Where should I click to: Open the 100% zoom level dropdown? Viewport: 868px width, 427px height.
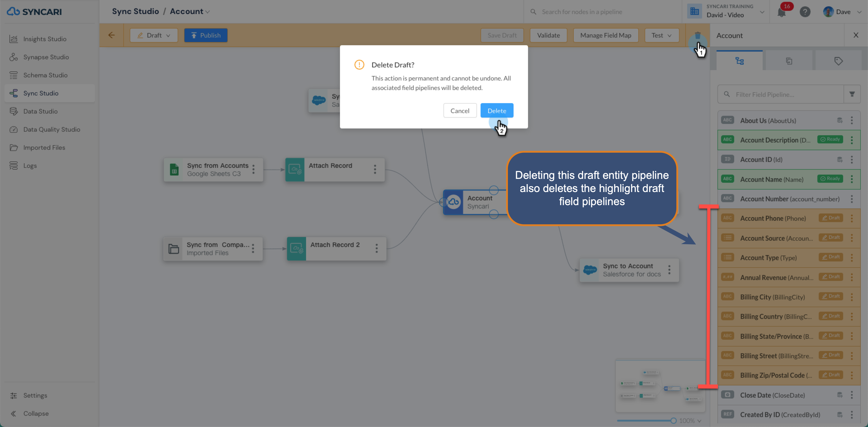[690, 421]
